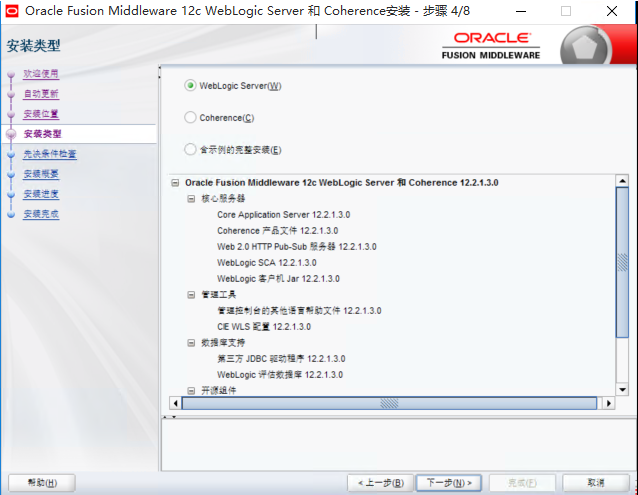638x495 pixels.
Task: Select WebLogic 评估数据库 12.2.1.3.0 row
Action: point(280,375)
